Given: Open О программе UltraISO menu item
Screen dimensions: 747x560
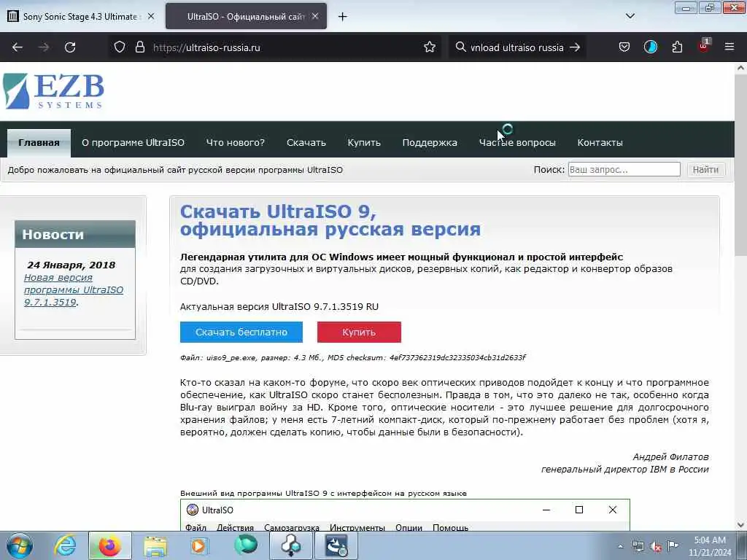Looking at the screenshot, I should tap(133, 142).
